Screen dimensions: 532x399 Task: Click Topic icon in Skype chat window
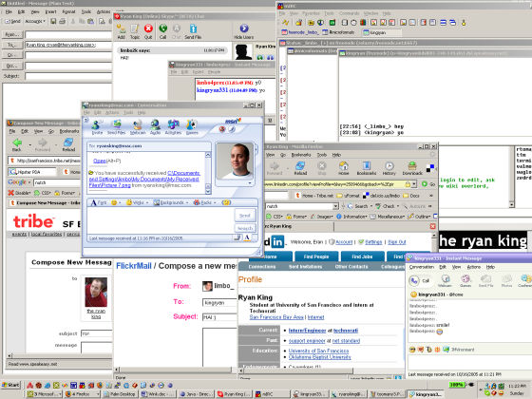[135, 31]
